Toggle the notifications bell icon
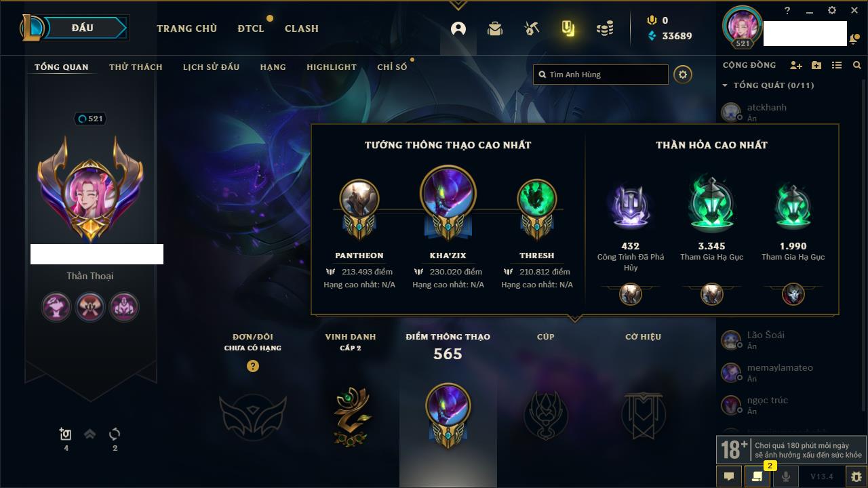868x488 pixels. (x=852, y=40)
